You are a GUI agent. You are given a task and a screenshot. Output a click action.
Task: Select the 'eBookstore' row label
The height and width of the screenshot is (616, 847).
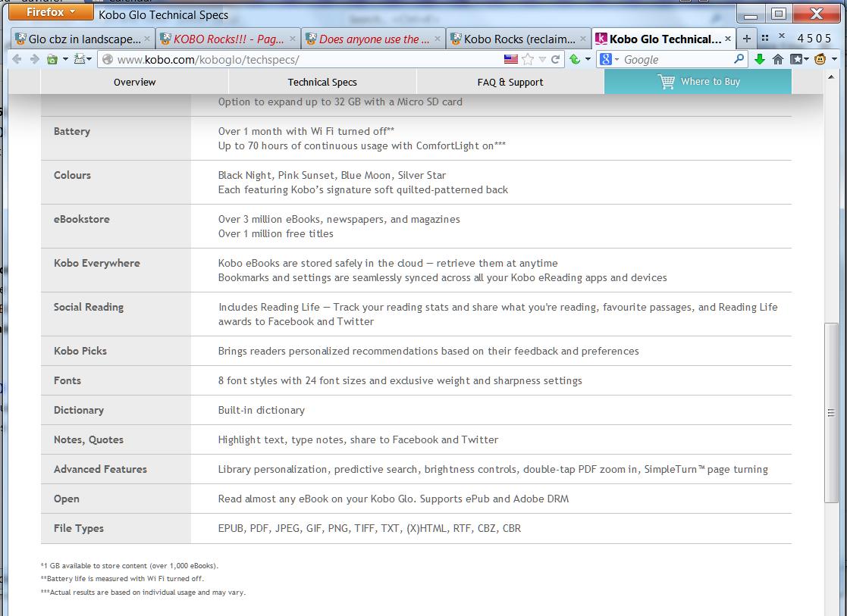pyautogui.click(x=82, y=219)
